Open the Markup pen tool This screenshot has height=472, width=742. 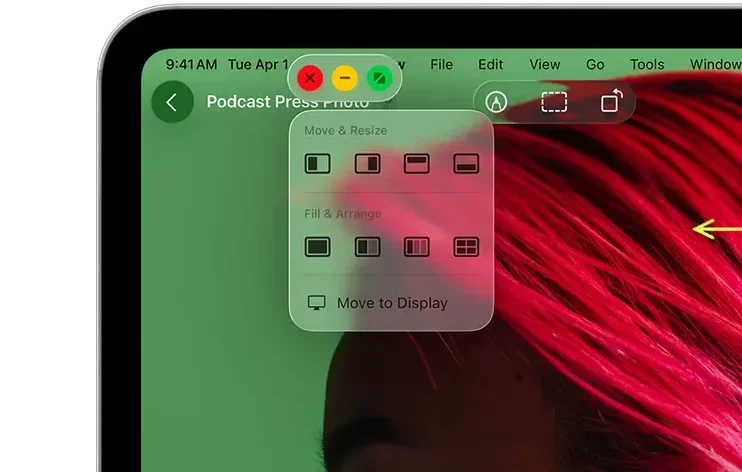click(x=495, y=102)
